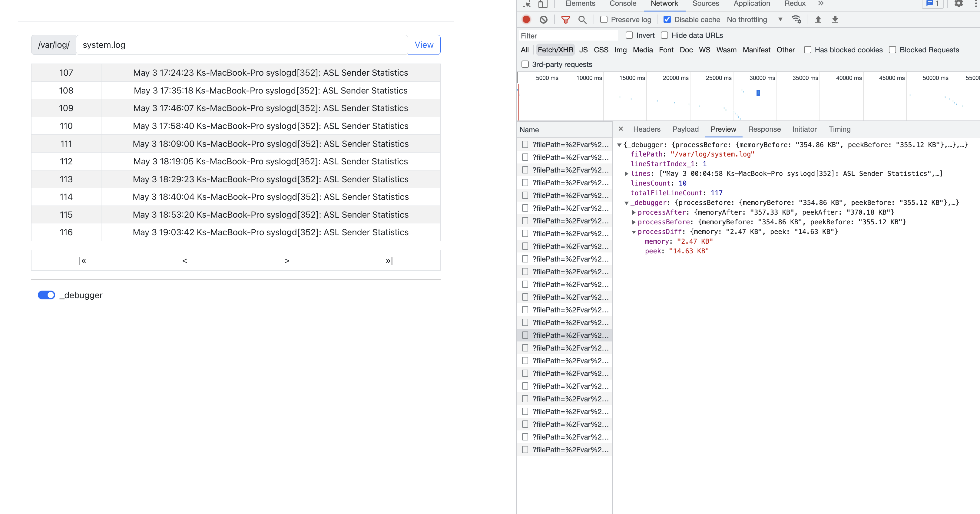Click the import HAR upload arrow icon

(818, 19)
